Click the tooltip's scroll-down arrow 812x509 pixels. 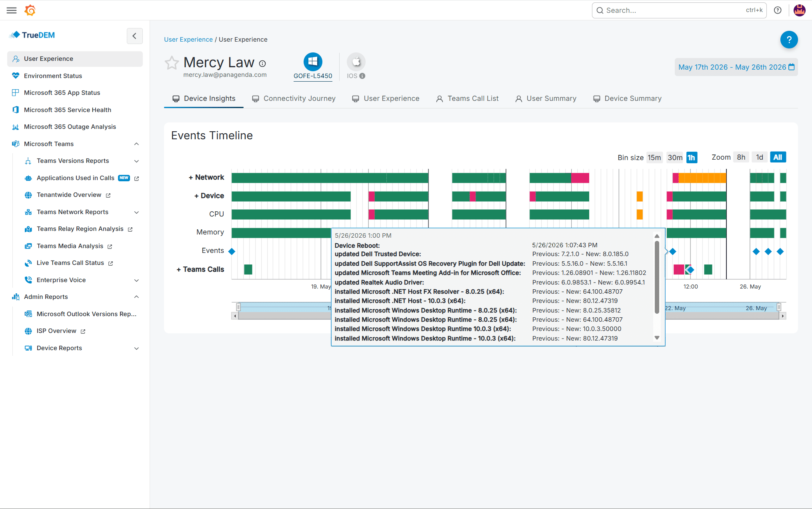tap(657, 338)
